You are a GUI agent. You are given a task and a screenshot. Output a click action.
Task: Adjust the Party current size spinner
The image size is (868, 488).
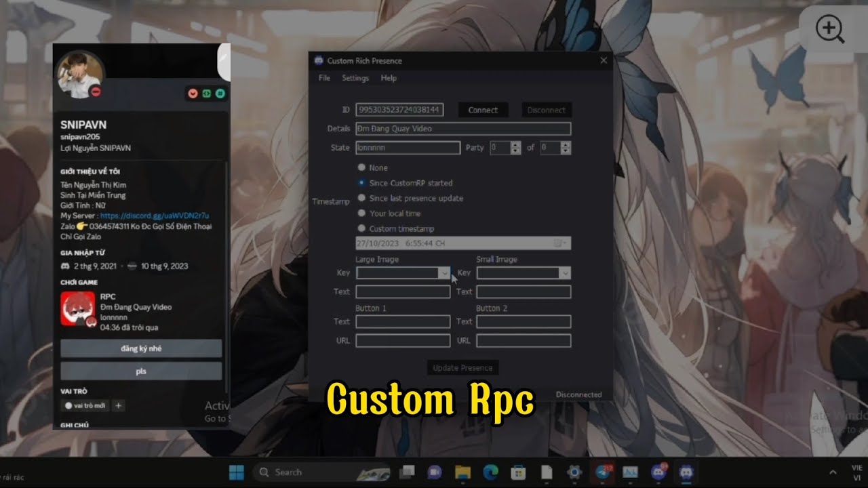(x=515, y=147)
